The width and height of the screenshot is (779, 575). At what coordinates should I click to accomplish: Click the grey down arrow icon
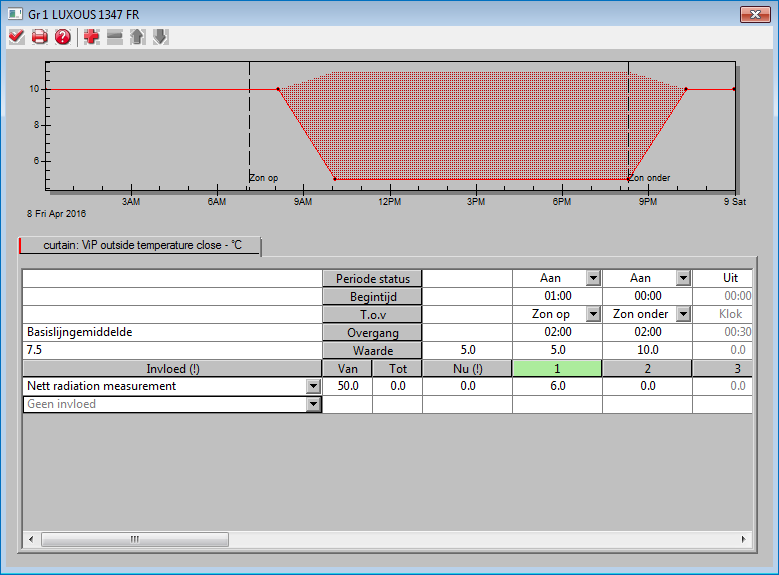[160, 37]
